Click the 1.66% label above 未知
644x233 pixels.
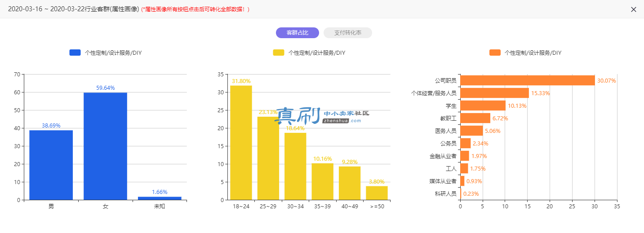click(160, 192)
